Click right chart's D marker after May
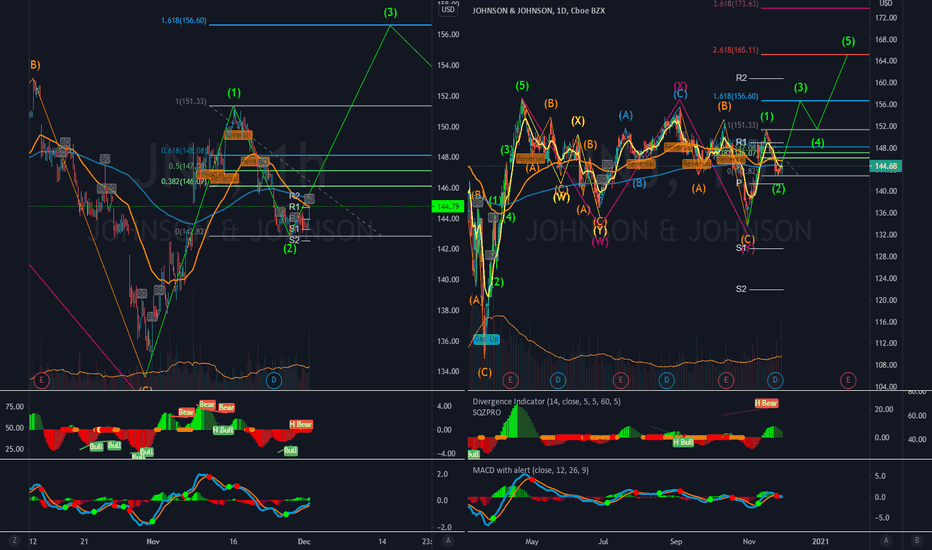Image resolution: width=932 pixels, height=550 pixels. click(x=558, y=380)
